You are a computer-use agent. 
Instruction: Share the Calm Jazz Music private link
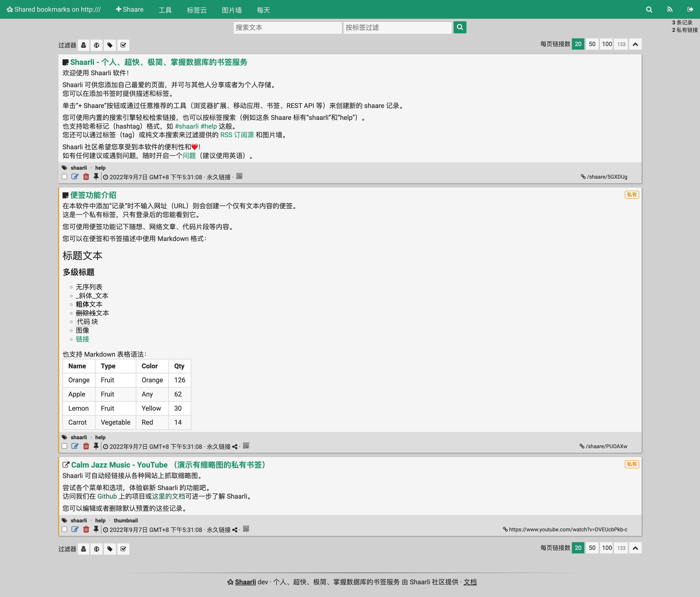[x=235, y=530]
